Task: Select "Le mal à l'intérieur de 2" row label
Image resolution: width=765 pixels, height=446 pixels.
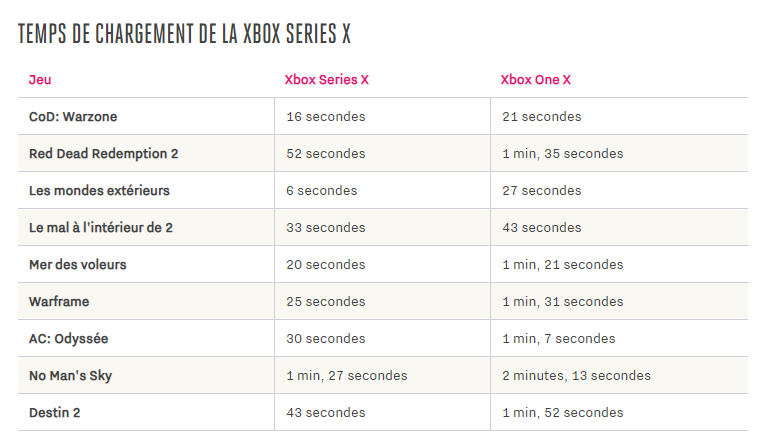Action: pyautogui.click(x=101, y=228)
